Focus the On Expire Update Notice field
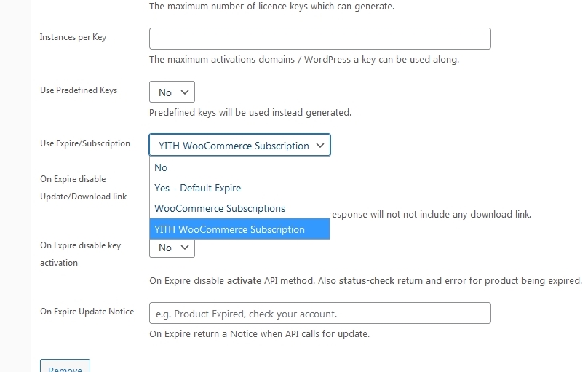This screenshot has width=588, height=372. click(x=319, y=314)
